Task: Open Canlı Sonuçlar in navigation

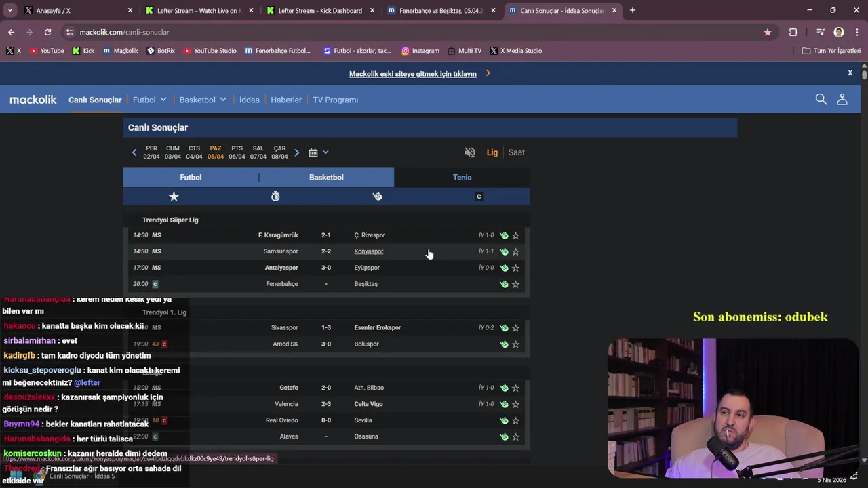Action: 95,100
